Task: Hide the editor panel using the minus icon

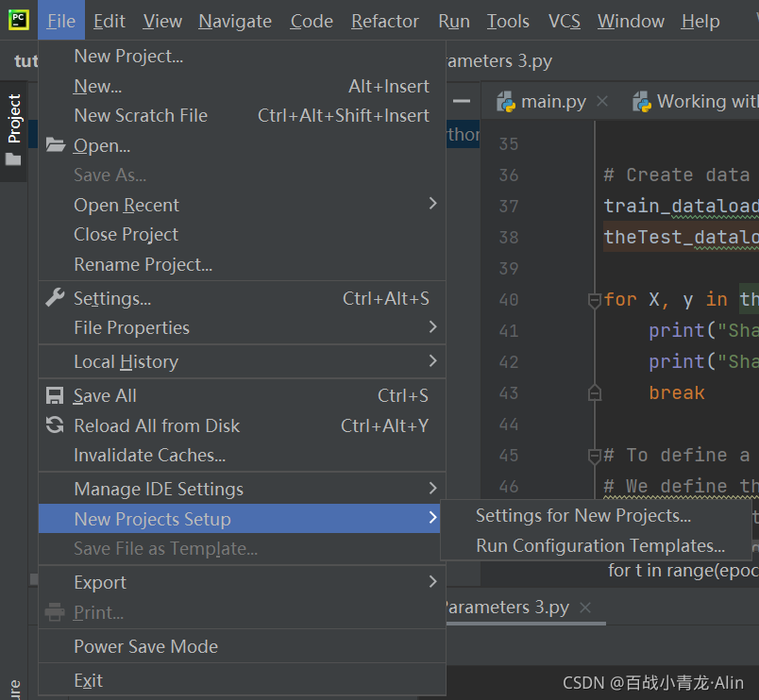Action: 462,99
